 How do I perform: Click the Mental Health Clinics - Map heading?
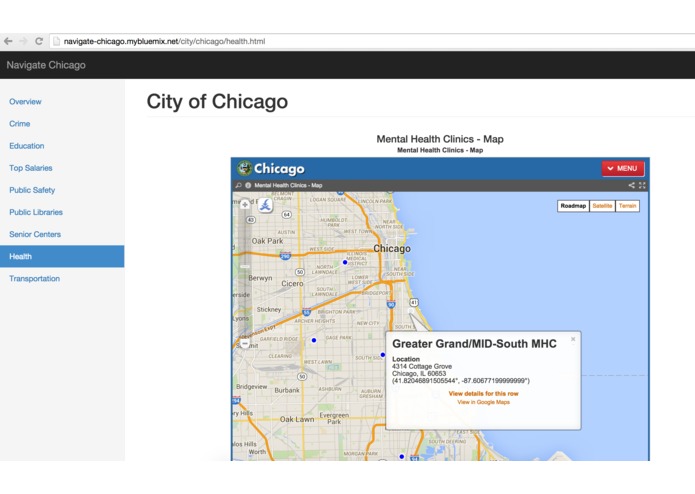pyautogui.click(x=440, y=139)
